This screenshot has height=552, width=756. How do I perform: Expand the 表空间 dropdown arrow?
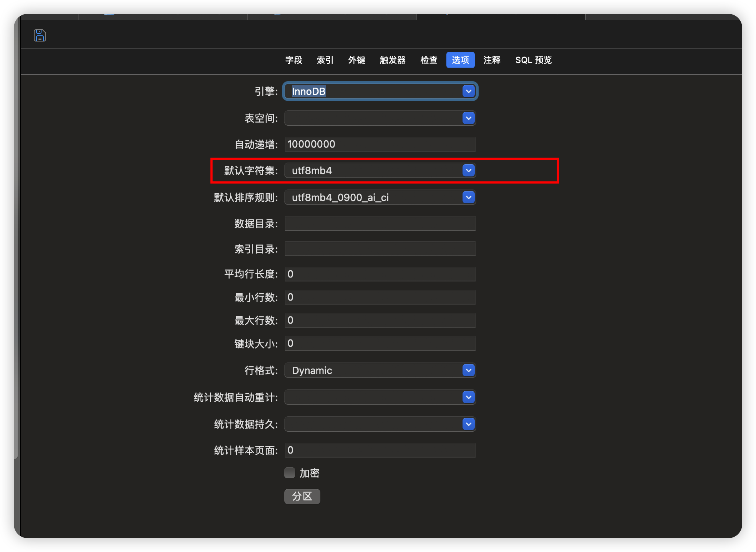[468, 118]
